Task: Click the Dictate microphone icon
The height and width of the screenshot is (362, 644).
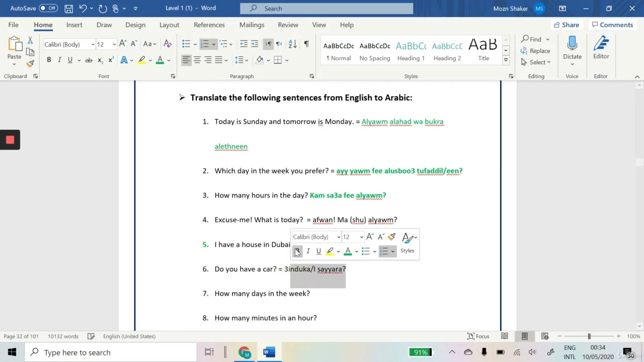Action: [572, 44]
